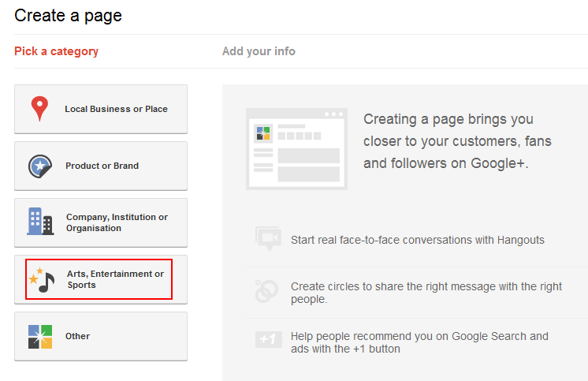
Task: Click the 'Creating a page brings you' text
Action: coord(448,119)
